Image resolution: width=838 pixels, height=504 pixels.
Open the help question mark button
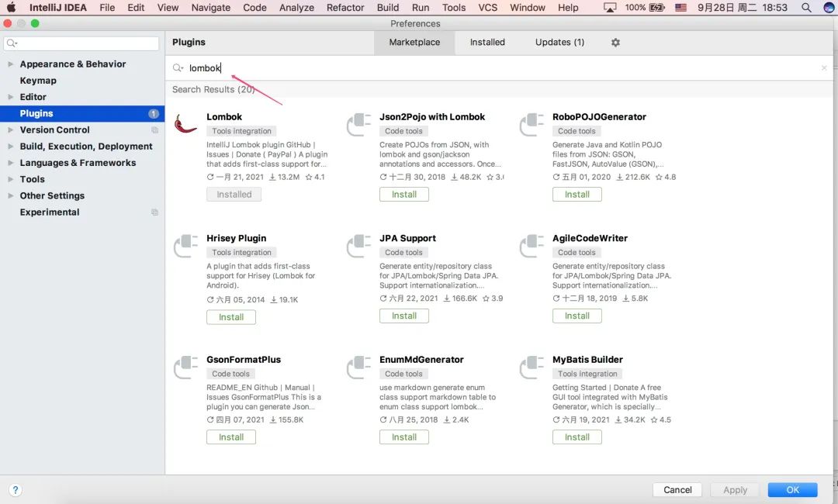16,489
